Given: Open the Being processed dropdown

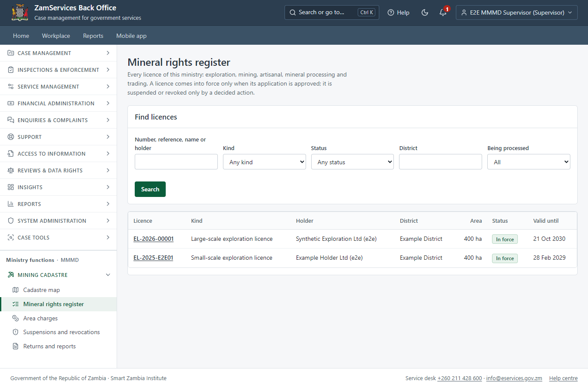Looking at the screenshot, I should click(529, 162).
